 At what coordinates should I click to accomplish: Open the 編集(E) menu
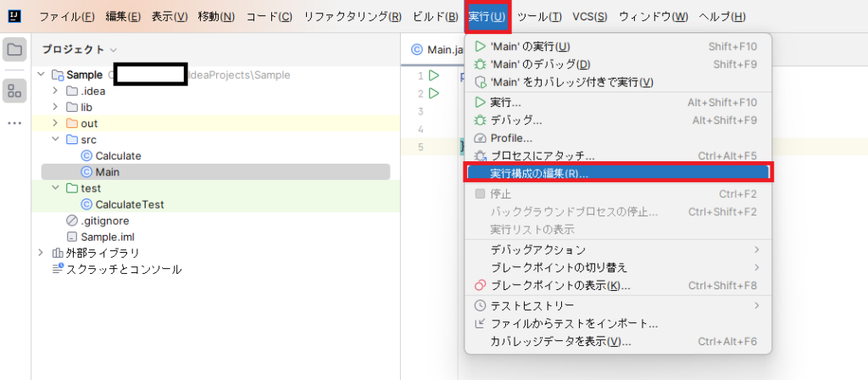(124, 17)
